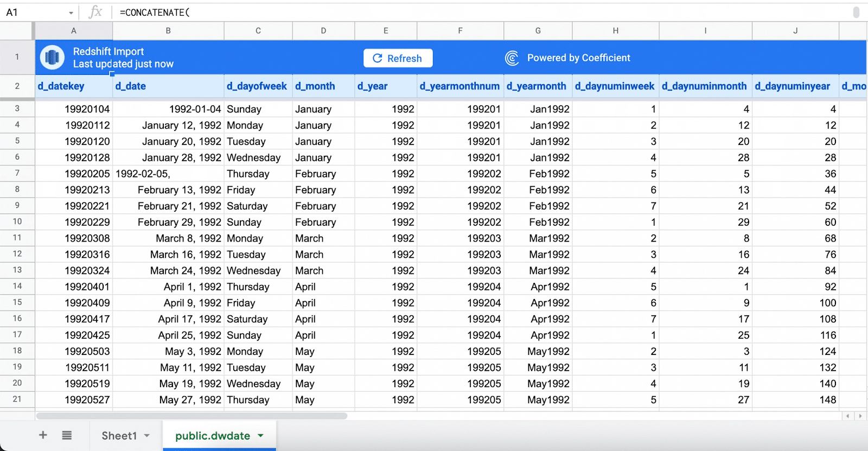Click the Coefficient logo icon
Screen dimensions: 868x451
[x=512, y=58]
